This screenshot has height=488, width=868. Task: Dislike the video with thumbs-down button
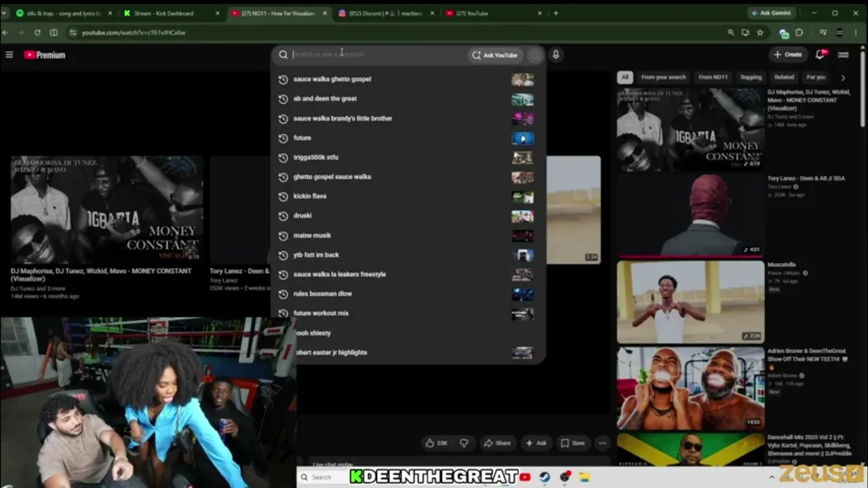tap(464, 443)
